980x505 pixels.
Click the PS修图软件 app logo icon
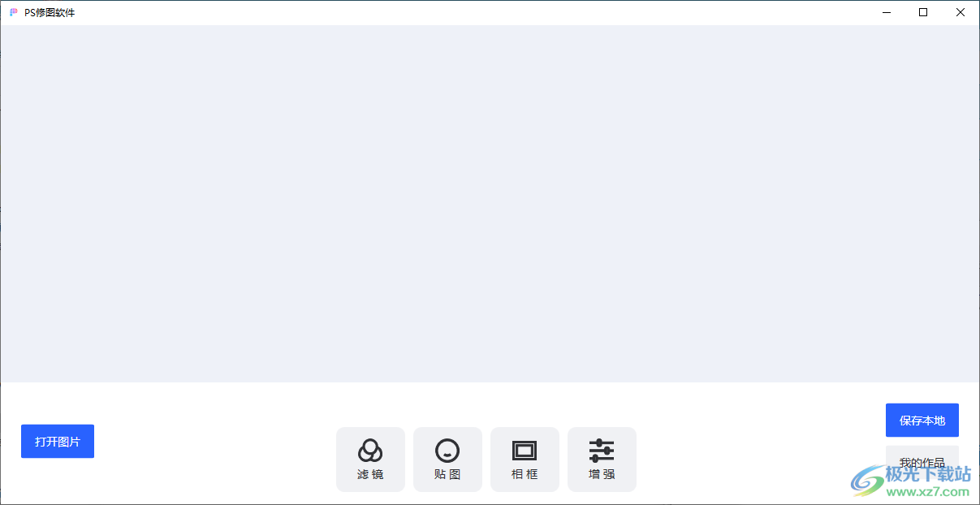[x=14, y=12]
